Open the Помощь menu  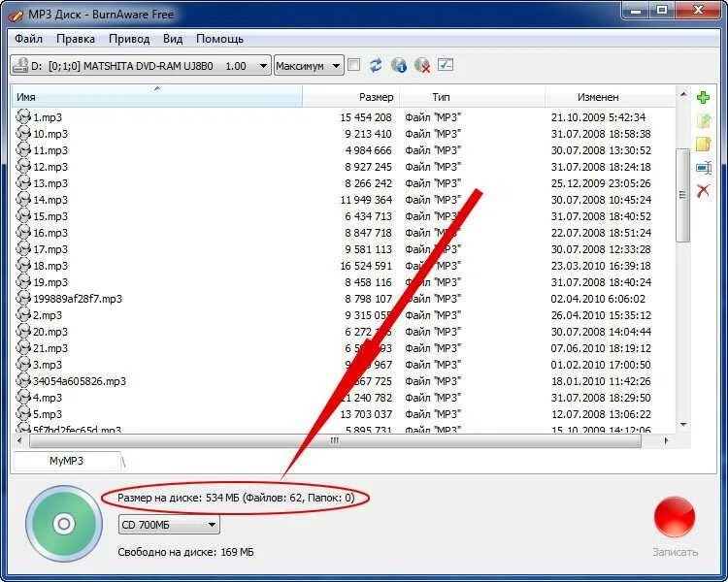point(219,39)
